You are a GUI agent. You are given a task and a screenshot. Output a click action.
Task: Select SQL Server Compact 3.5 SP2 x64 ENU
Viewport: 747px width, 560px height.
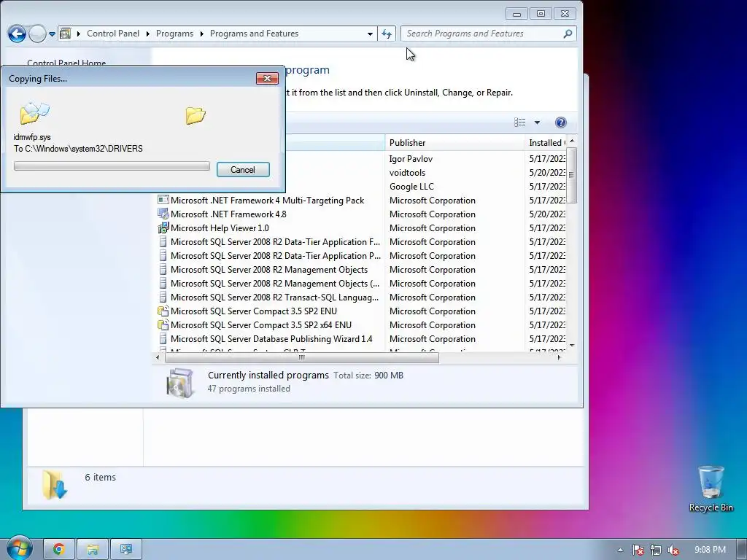click(261, 324)
